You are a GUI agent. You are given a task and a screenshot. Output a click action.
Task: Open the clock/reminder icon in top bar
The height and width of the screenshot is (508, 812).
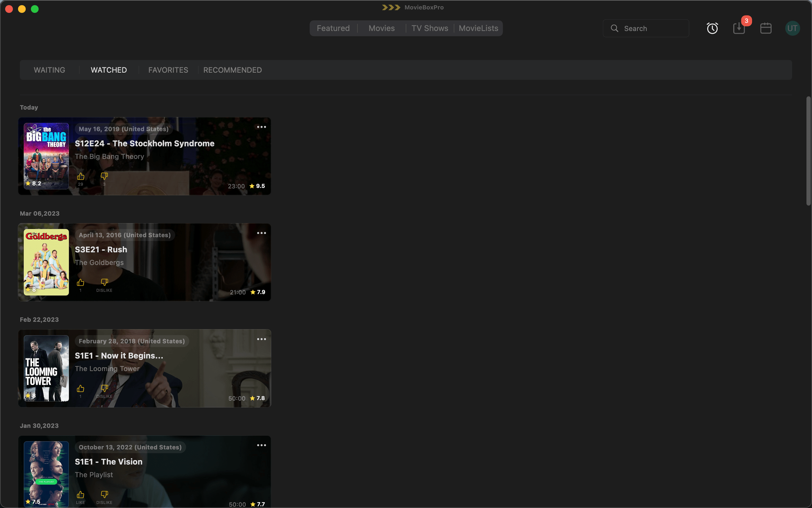pos(712,28)
